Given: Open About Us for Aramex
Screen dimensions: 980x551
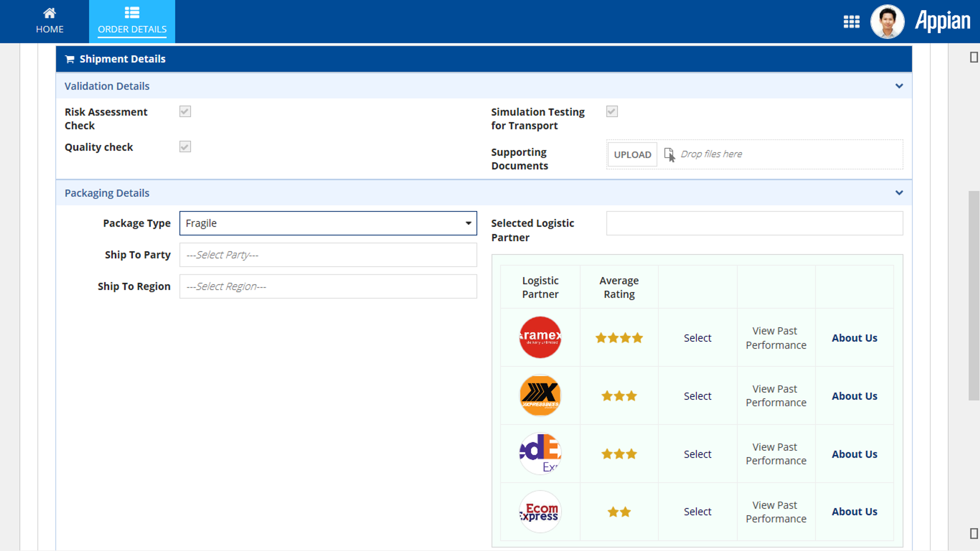Looking at the screenshot, I should pos(854,338).
